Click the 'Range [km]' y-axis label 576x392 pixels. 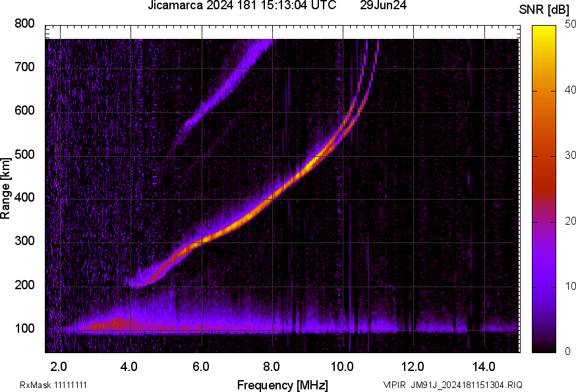tap(5, 188)
